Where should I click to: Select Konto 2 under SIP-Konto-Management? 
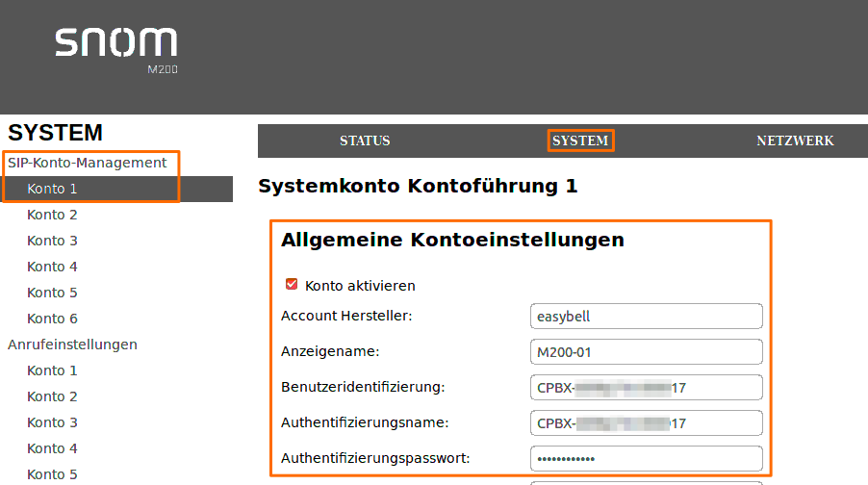pos(53,215)
